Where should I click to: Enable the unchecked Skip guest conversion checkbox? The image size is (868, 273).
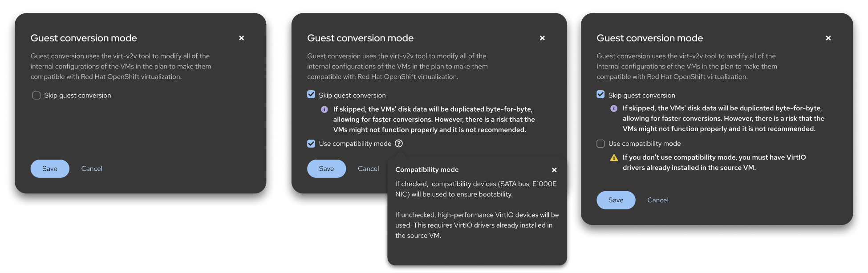[x=37, y=96]
